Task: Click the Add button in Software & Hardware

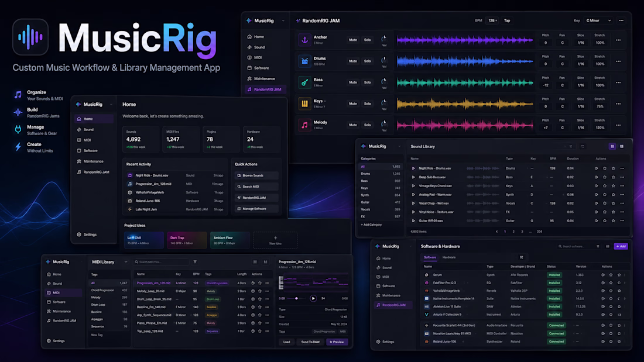Action: coord(621,246)
